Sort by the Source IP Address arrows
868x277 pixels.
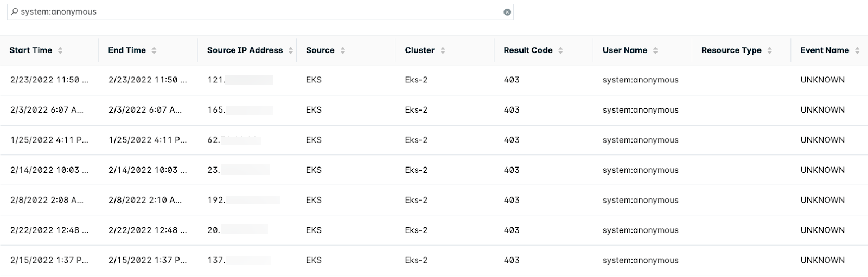pyautogui.click(x=291, y=50)
